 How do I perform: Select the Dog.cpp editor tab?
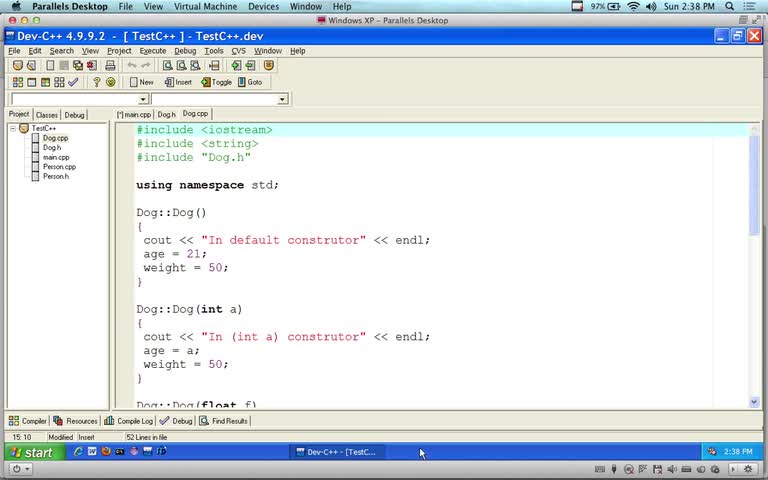click(x=195, y=114)
